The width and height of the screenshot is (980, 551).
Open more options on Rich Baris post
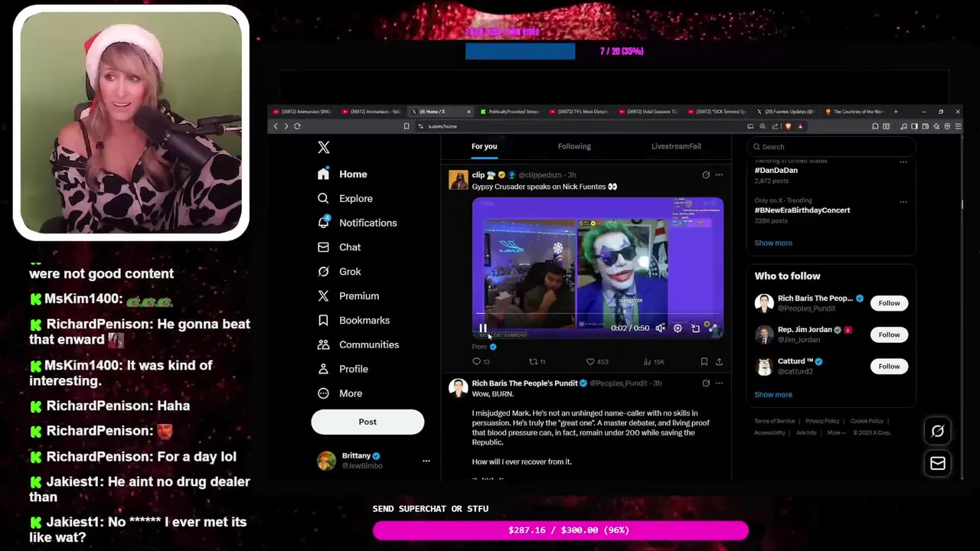point(719,383)
